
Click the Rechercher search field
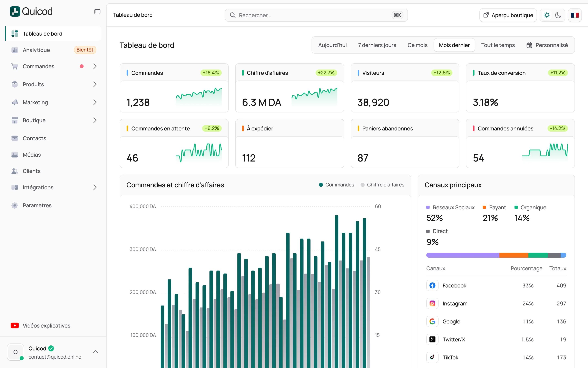point(316,15)
